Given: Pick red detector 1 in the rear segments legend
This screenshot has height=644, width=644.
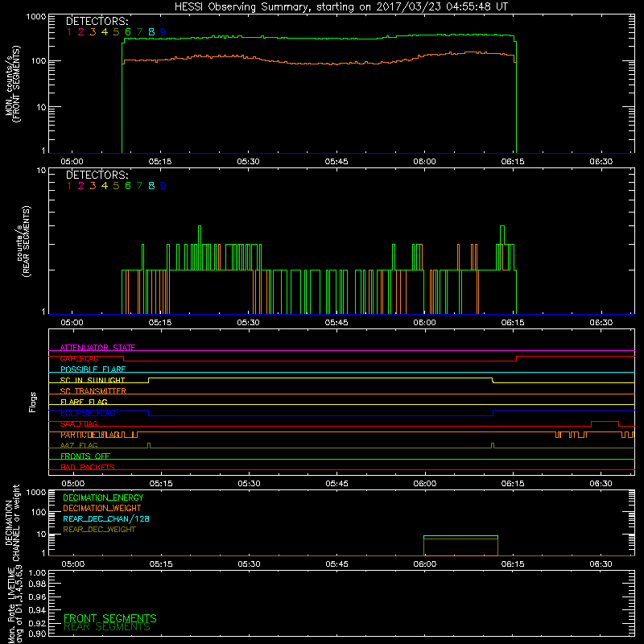Looking at the screenshot, I should pos(69,186).
